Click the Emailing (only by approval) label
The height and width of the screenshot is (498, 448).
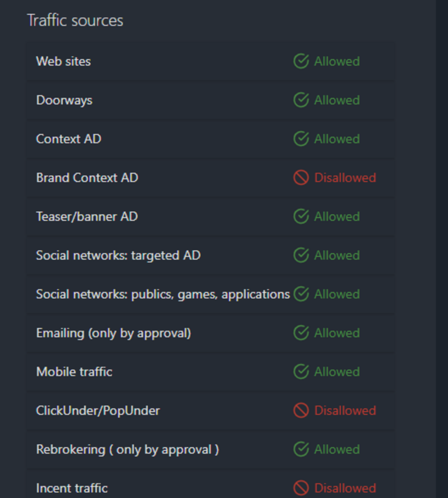click(x=113, y=333)
